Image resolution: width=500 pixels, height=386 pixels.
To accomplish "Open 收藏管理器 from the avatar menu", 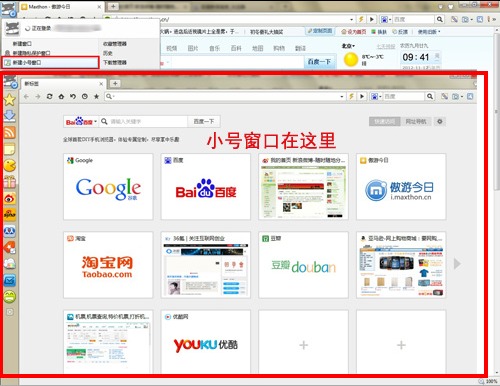I will click(x=115, y=44).
